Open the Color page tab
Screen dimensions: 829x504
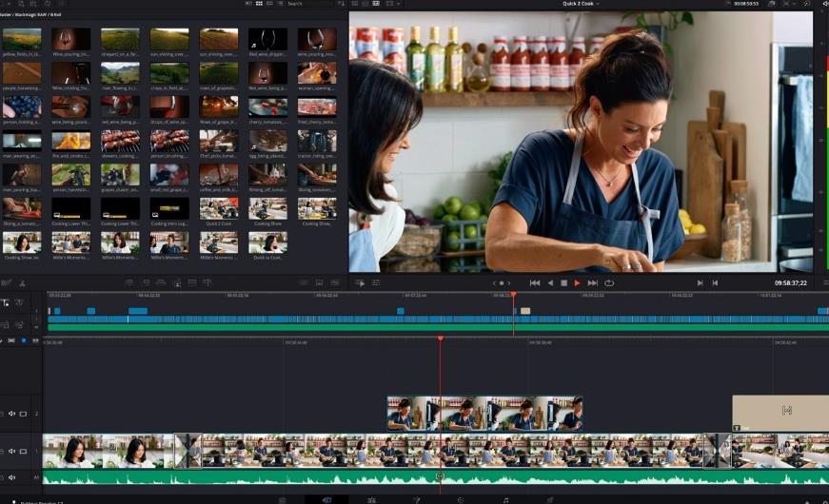[x=461, y=500]
